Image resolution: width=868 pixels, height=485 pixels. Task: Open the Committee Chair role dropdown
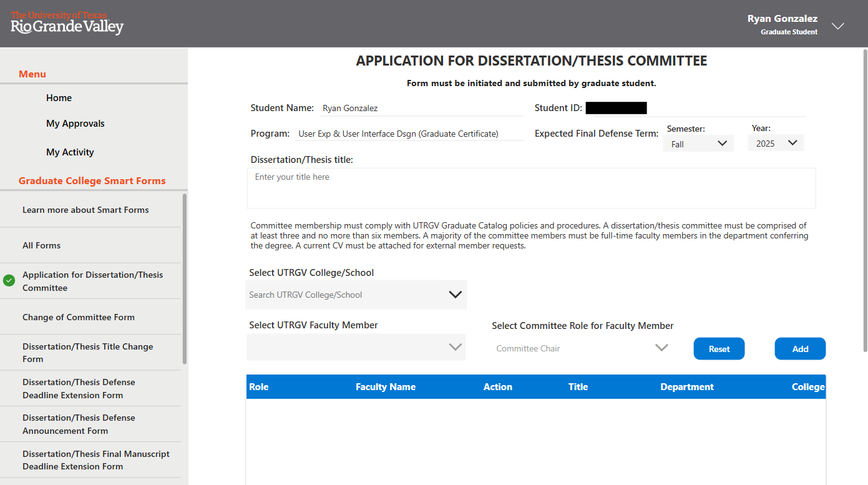click(582, 348)
